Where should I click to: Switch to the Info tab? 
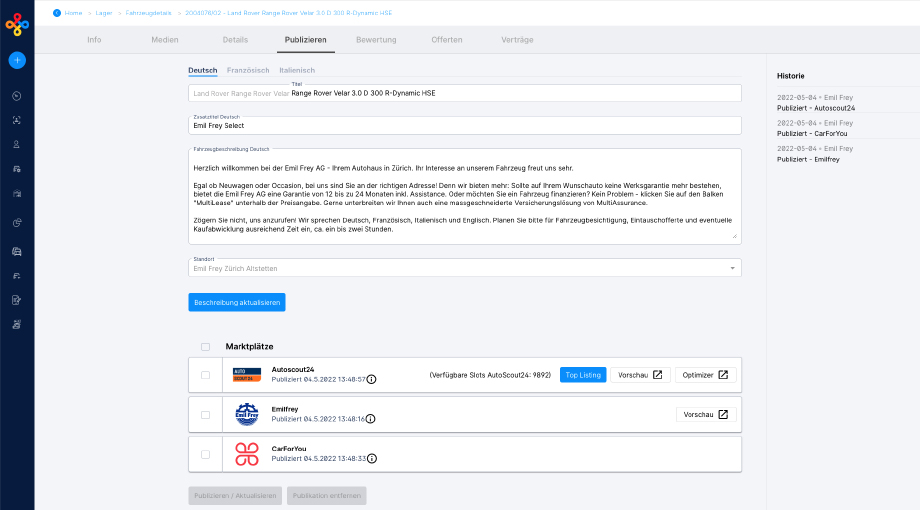click(x=94, y=40)
